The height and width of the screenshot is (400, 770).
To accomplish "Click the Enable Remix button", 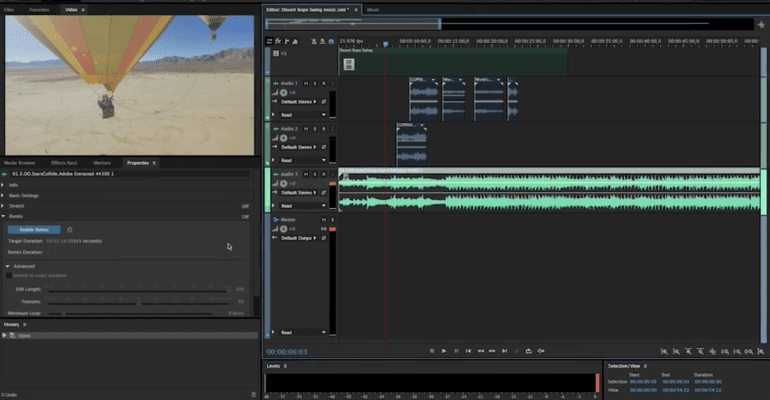I will click(x=34, y=230).
